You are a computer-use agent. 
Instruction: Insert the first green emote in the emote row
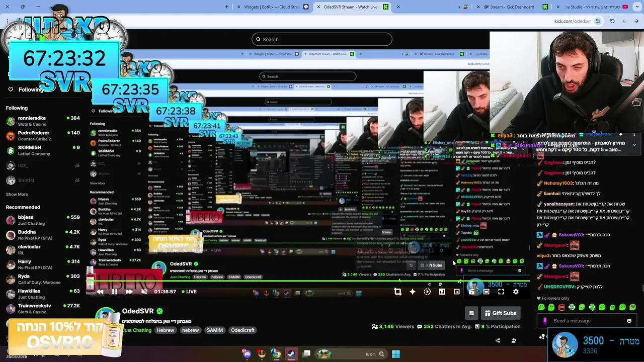541,307
